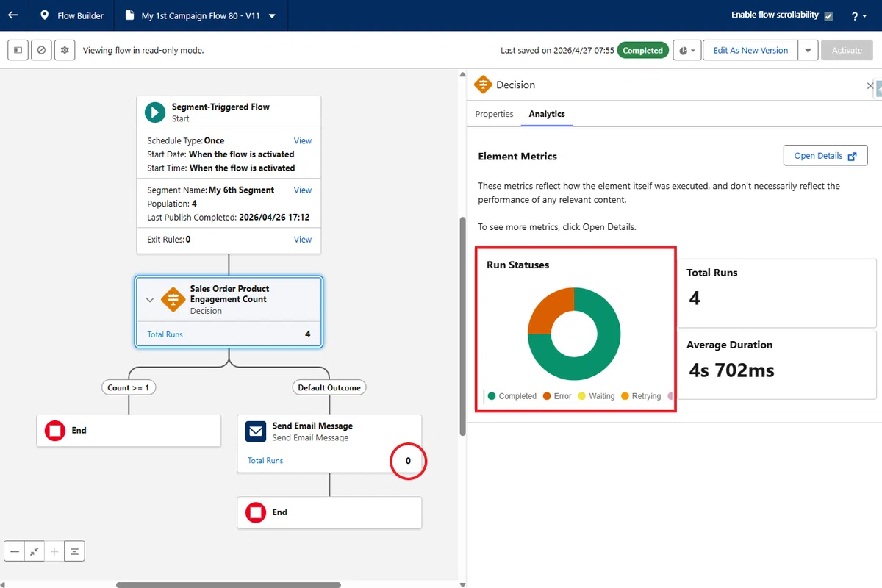Collapse chevron on Sales Order Product Decision
The height and width of the screenshot is (588, 882).
coord(150,300)
